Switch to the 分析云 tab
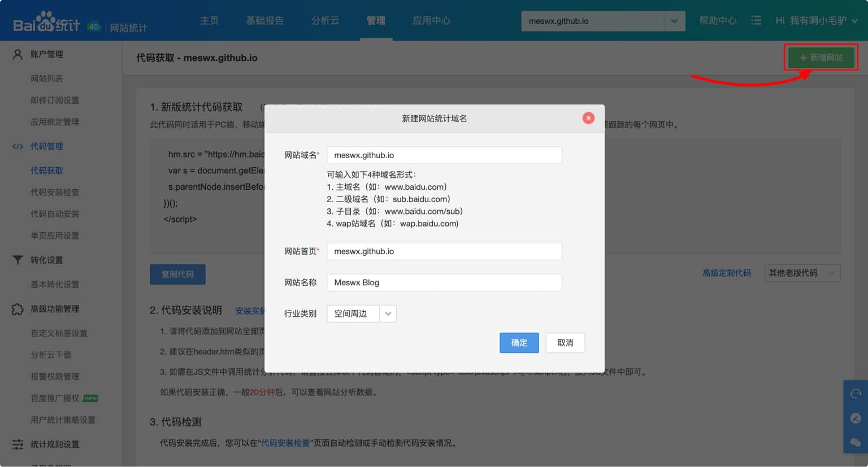 325,20
